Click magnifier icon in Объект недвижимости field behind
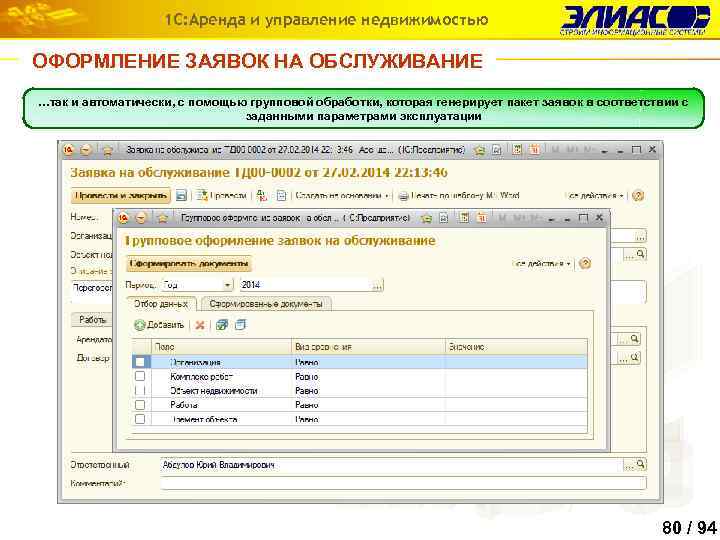 click(x=641, y=254)
